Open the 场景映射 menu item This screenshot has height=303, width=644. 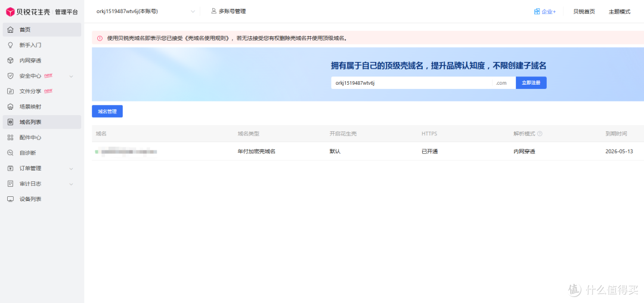pos(42,107)
